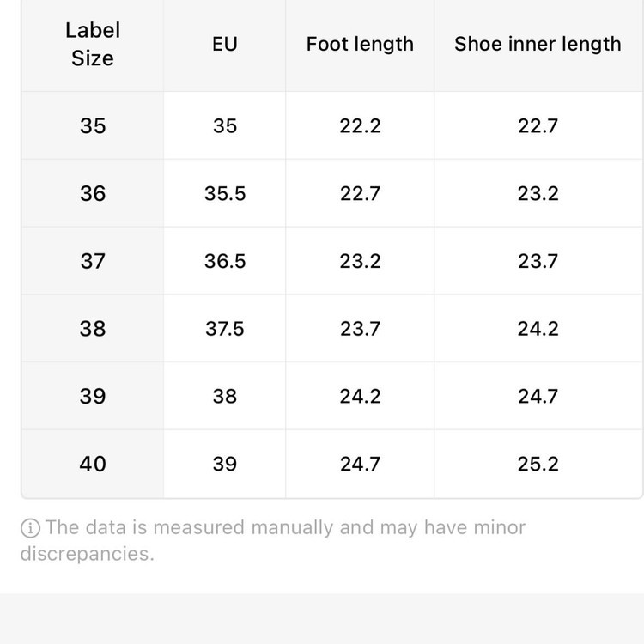Select label size 38 row
This screenshot has height=644, width=644.
coord(331,329)
